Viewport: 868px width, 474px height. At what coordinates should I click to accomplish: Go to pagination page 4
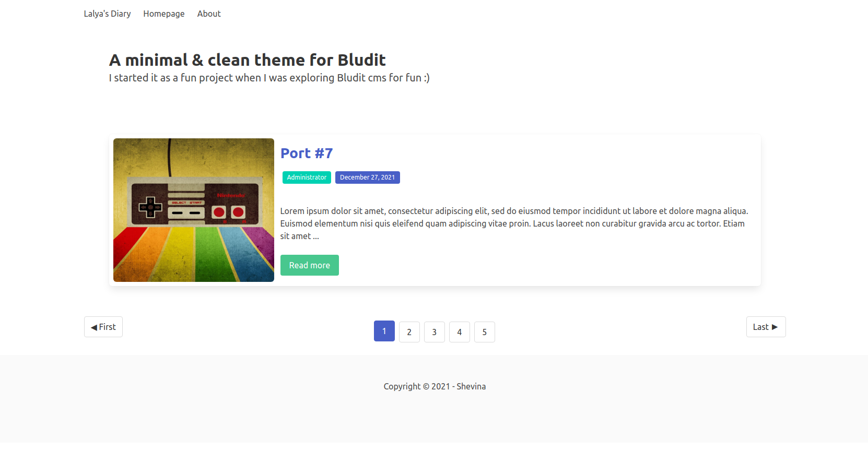[460, 332]
